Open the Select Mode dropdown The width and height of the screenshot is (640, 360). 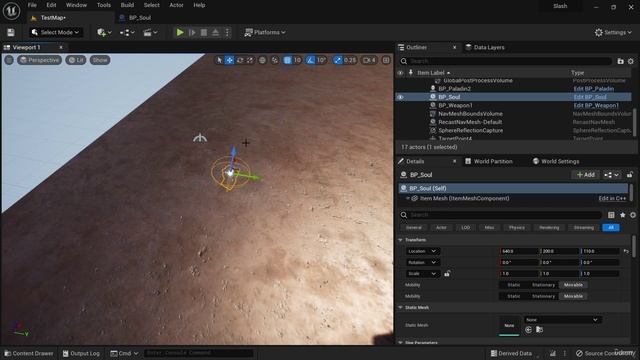tap(56, 32)
